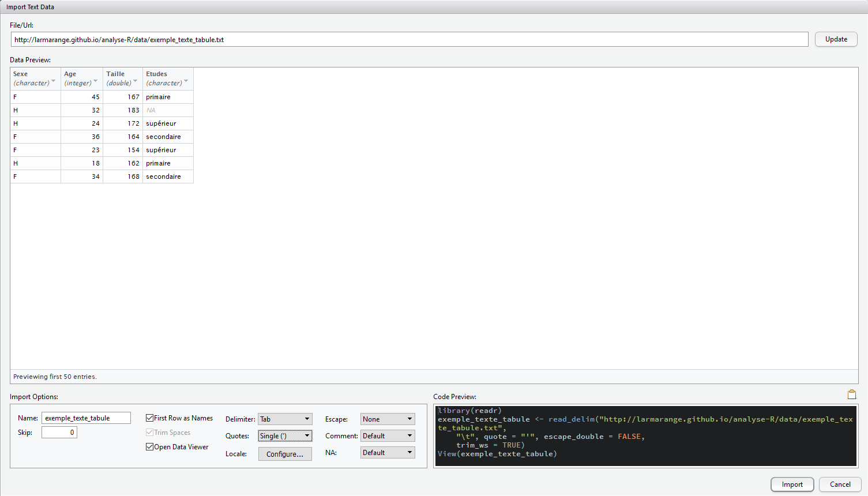The image size is (868, 496).
Task: Select Taille value 183 cell
Action: [x=123, y=110]
